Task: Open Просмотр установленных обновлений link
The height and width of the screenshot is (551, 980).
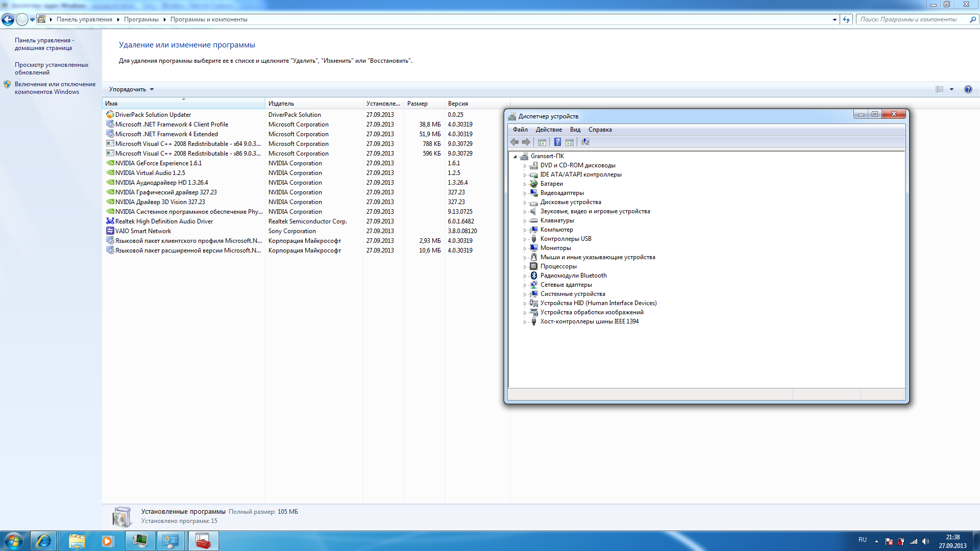Action: (52, 68)
